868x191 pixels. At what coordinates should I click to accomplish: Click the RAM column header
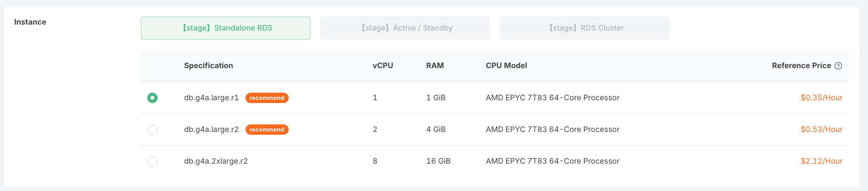coord(435,66)
